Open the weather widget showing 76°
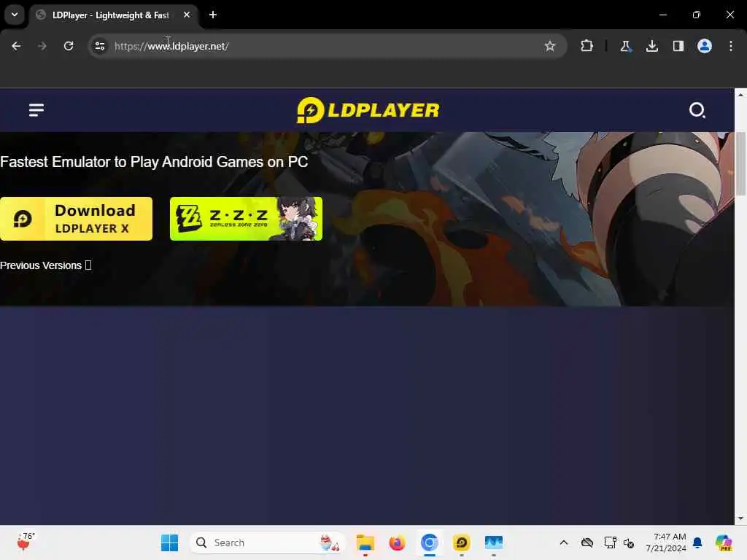 (26, 542)
